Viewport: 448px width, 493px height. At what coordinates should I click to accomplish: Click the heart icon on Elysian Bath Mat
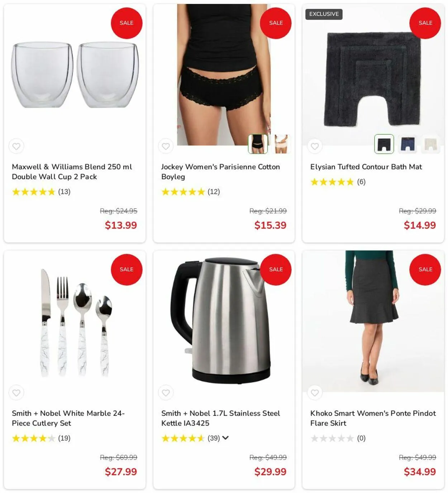(315, 146)
